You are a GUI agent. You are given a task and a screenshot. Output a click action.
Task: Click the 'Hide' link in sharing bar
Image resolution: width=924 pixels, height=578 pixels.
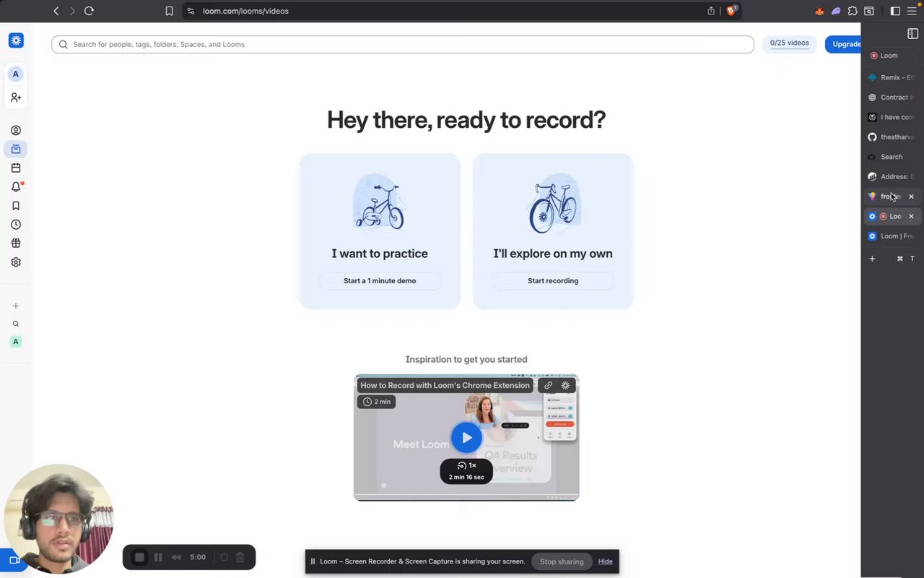[x=606, y=561]
